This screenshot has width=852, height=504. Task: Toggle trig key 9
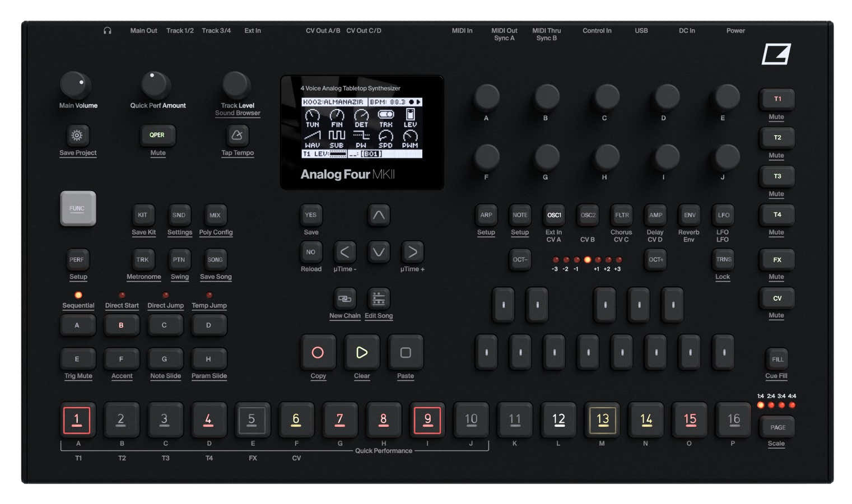[x=427, y=420]
